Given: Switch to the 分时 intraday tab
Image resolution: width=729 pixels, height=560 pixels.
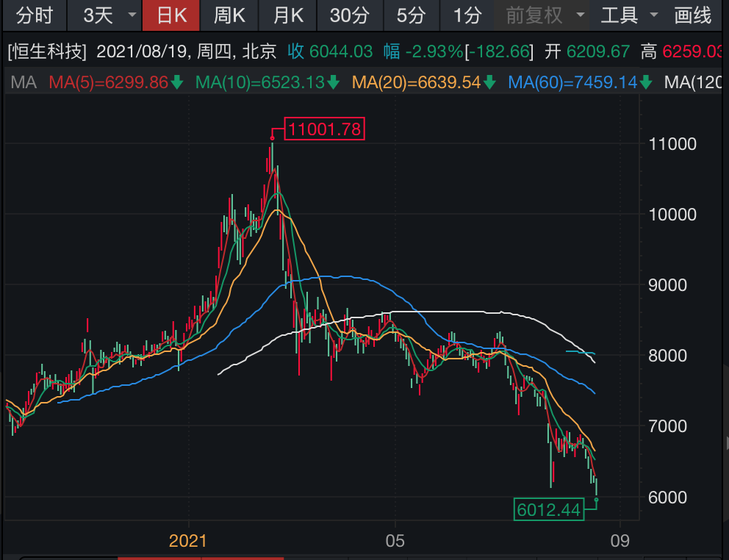Looking at the screenshot, I should point(34,15).
